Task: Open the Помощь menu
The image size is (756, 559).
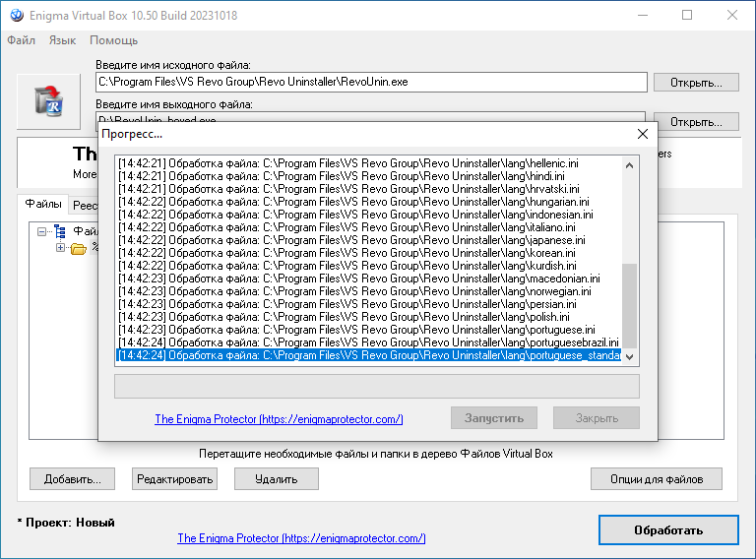Action: tap(114, 40)
